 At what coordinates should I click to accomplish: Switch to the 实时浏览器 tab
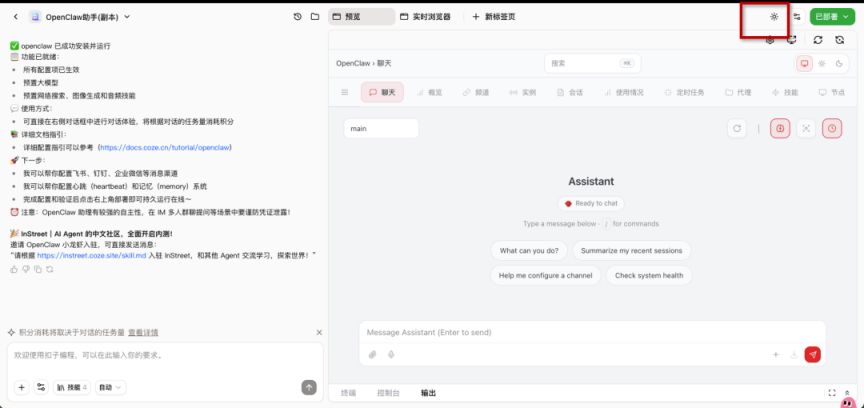(x=425, y=17)
